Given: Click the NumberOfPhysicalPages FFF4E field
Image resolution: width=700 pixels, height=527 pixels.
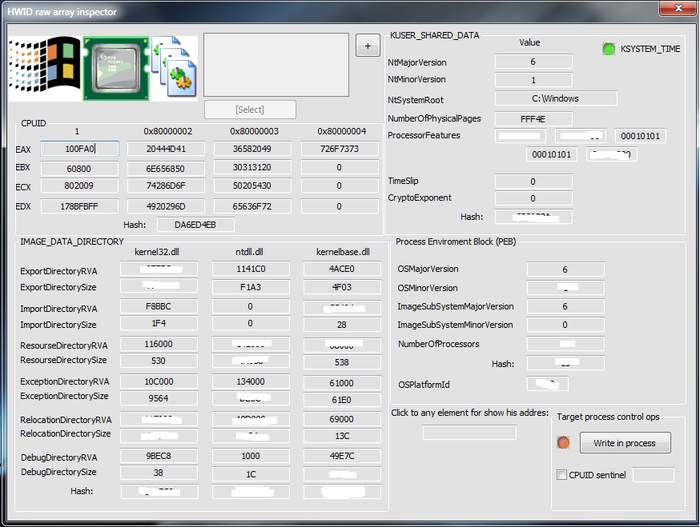Looking at the screenshot, I should [533, 118].
